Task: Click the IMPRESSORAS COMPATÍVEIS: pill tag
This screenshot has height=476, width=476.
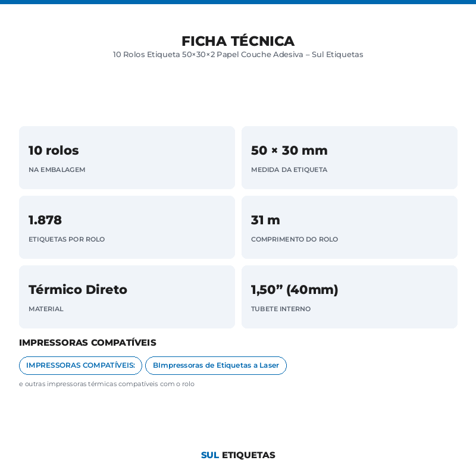Action: pyautogui.click(x=80, y=365)
